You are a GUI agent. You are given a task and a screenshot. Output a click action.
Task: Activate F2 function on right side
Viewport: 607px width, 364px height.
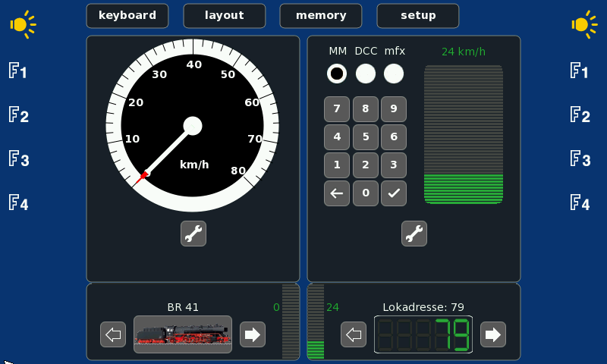click(x=580, y=116)
